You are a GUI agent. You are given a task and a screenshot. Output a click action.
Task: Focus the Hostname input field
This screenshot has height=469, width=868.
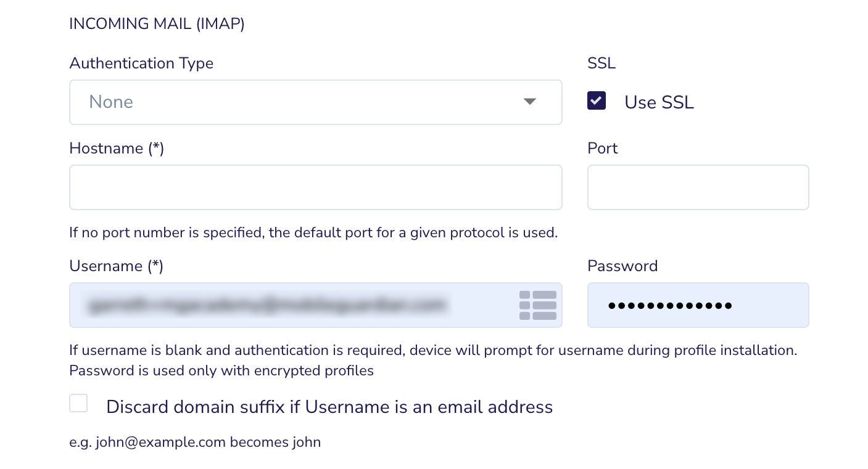pos(316,187)
